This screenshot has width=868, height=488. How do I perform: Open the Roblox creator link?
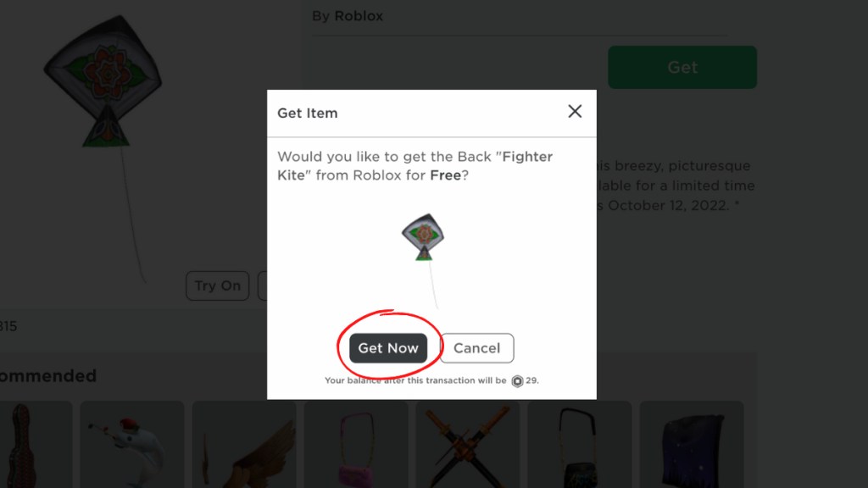(359, 16)
